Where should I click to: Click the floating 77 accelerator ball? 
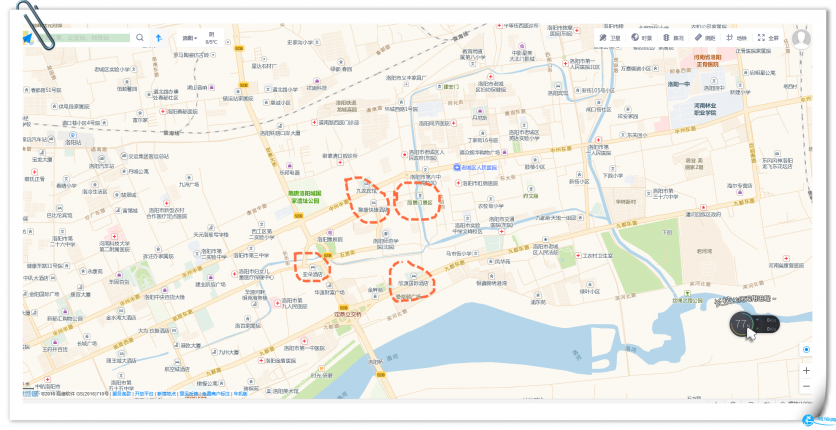[x=741, y=324]
